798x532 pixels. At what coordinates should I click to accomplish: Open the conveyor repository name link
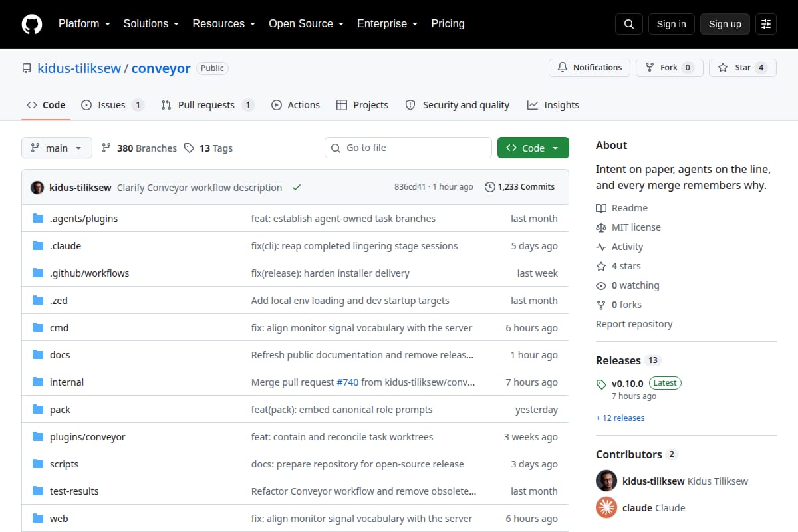pyautogui.click(x=161, y=68)
